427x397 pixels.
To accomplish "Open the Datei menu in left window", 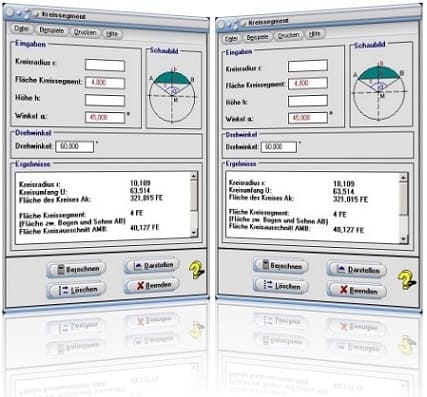I will tap(22, 29).
